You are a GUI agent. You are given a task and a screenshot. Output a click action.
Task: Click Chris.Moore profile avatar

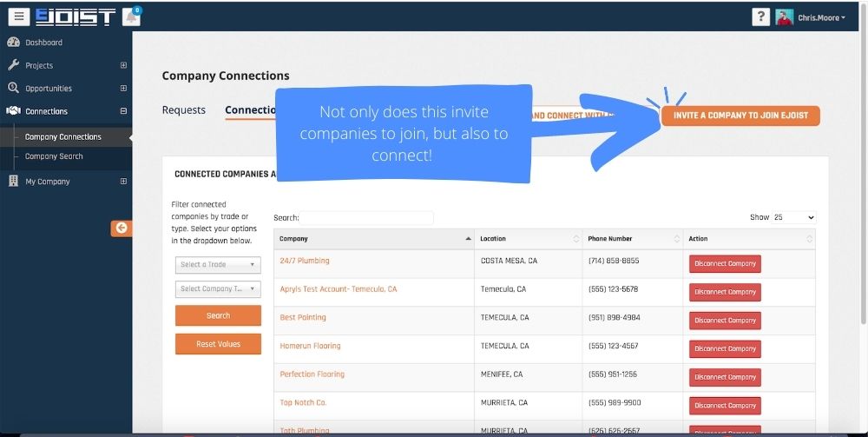(x=784, y=17)
